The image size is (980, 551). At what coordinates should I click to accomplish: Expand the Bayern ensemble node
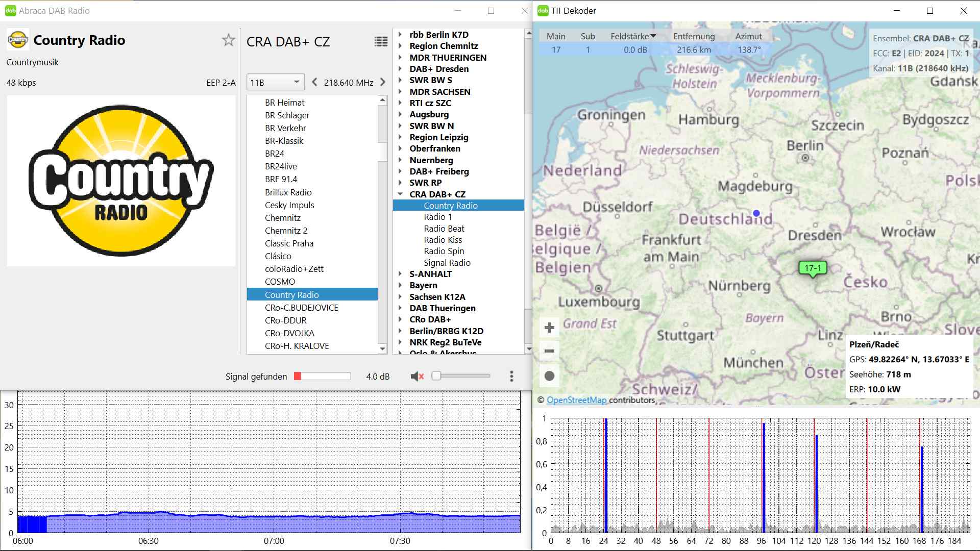400,285
